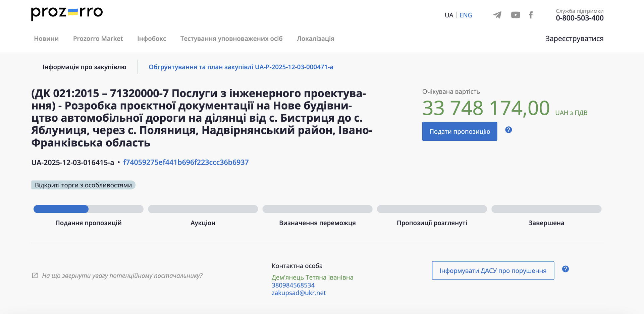The height and width of the screenshot is (314, 644).
Task: Switch interface language to UA
Action: coord(448,15)
